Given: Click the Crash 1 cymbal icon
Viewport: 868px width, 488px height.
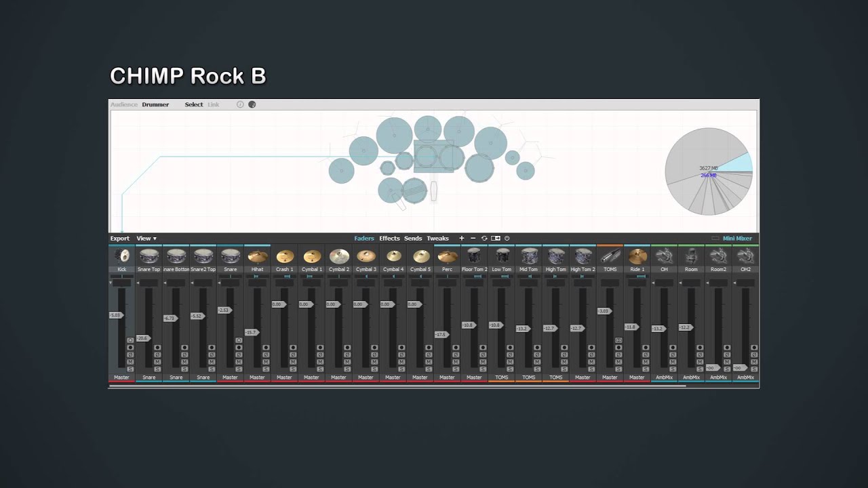Looking at the screenshot, I should (285, 256).
